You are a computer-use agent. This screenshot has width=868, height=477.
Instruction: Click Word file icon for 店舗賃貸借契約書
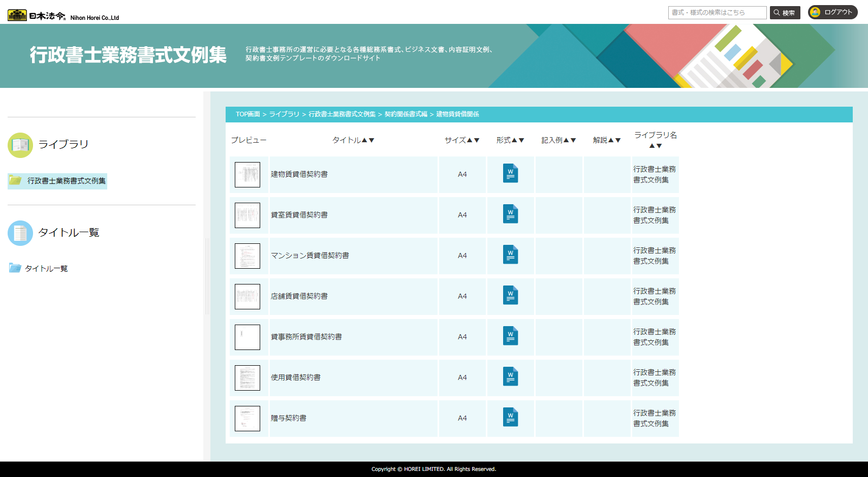tap(510, 296)
